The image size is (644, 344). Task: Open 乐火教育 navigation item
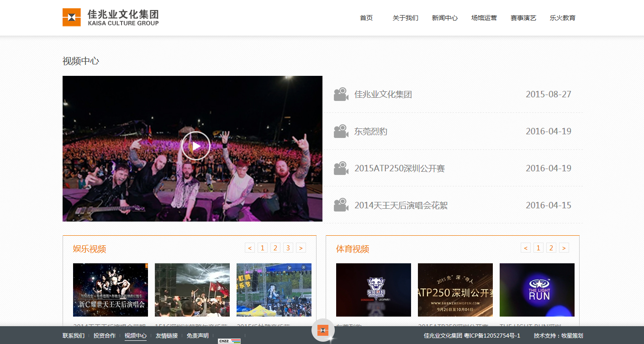(x=563, y=18)
